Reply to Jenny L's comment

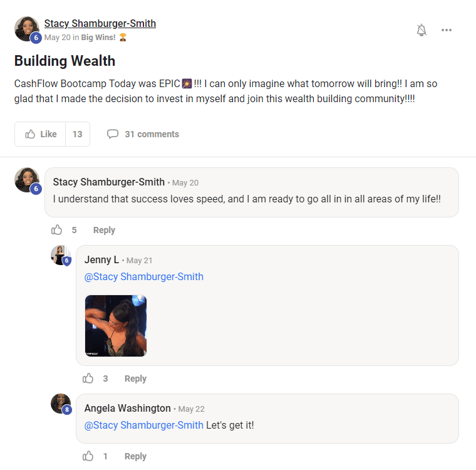click(135, 379)
